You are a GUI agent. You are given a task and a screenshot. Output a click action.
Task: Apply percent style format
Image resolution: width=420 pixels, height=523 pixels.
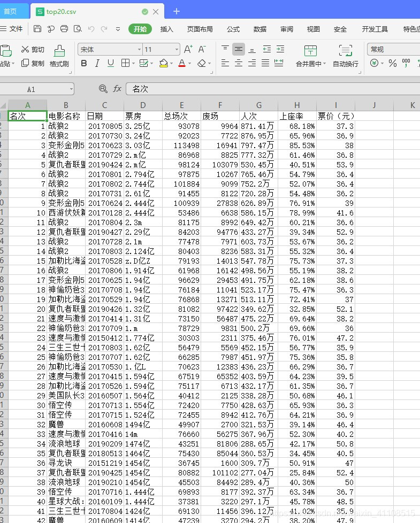pos(393,63)
